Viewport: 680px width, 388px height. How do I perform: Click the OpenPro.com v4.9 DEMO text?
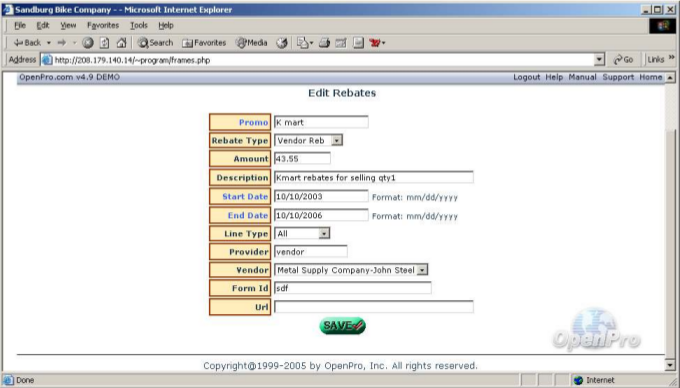click(x=69, y=77)
